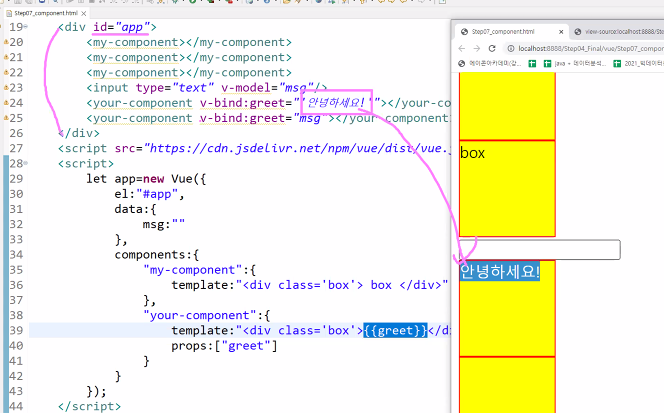Go forward in the Chrome browser

[x=476, y=48]
